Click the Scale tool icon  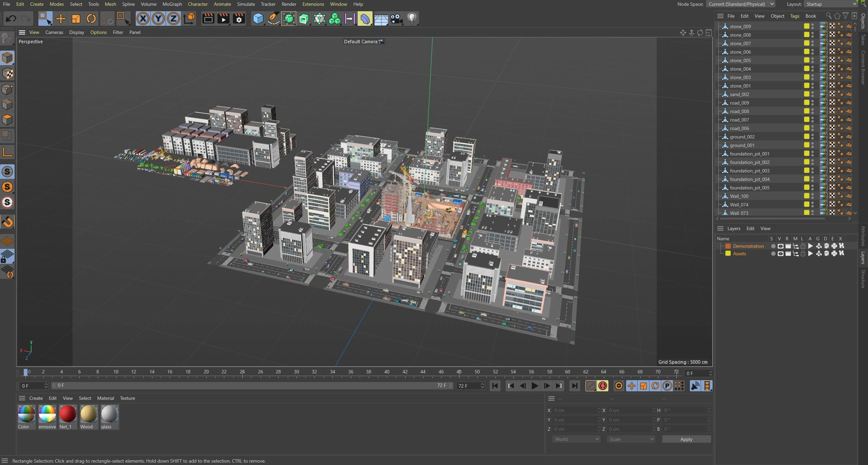coord(76,19)
